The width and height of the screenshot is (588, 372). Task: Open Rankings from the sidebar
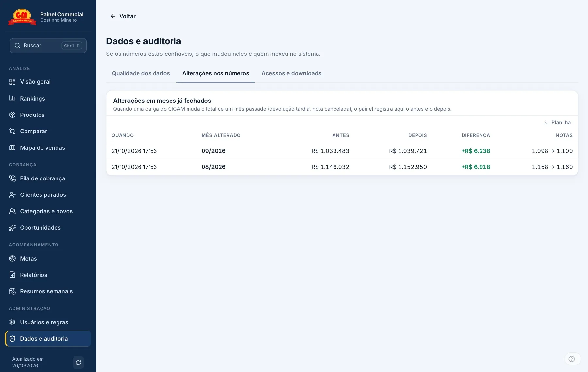pos(32,99)
